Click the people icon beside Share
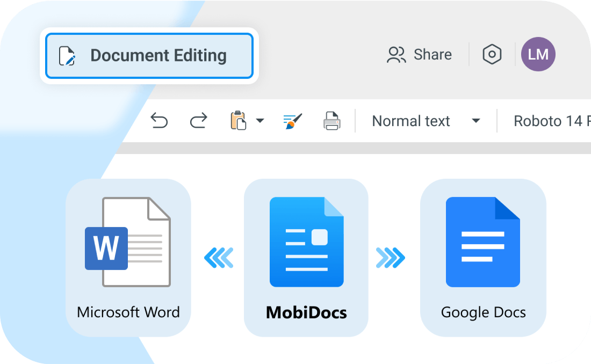This screenshot has height=364, width=591. pyautogui.click(x=396, y=55)
